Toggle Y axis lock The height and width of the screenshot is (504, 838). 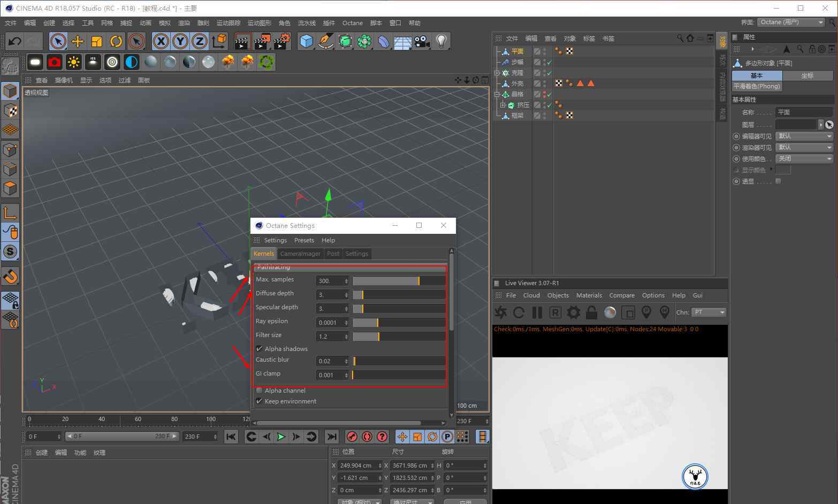point(180,41)
